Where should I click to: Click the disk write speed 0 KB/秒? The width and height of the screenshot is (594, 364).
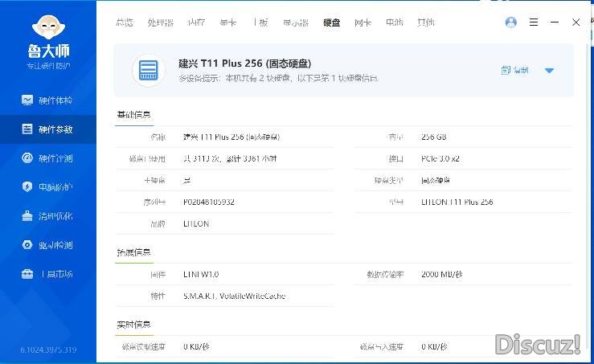[435, 346]
